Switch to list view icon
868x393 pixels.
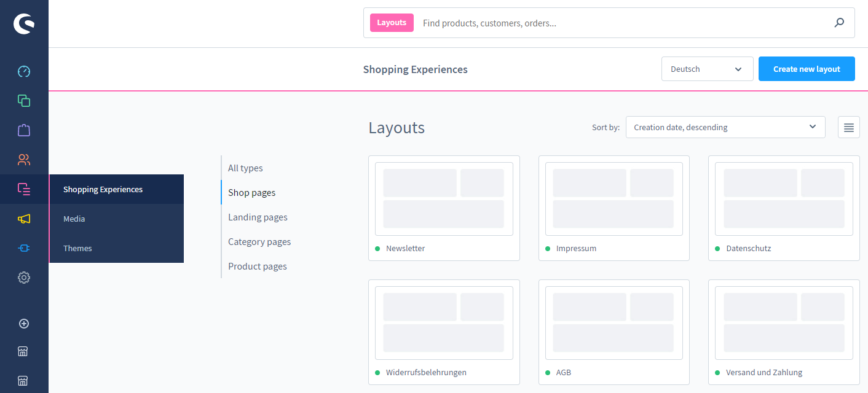point(849,127)
